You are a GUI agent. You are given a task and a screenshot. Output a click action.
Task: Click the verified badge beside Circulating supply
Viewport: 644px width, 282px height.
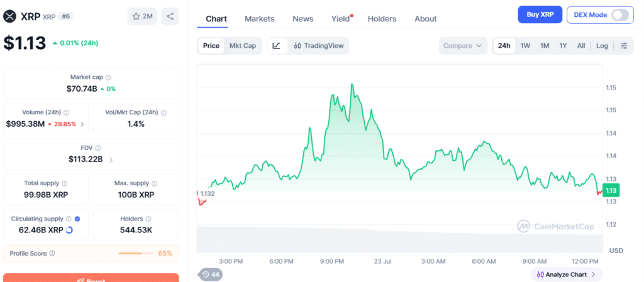click(x=77, y=219)
